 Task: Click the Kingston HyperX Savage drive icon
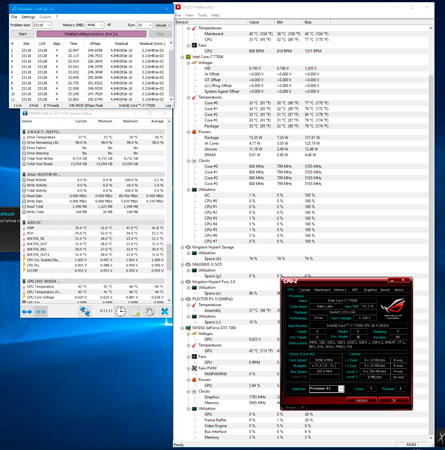[188, 247]
